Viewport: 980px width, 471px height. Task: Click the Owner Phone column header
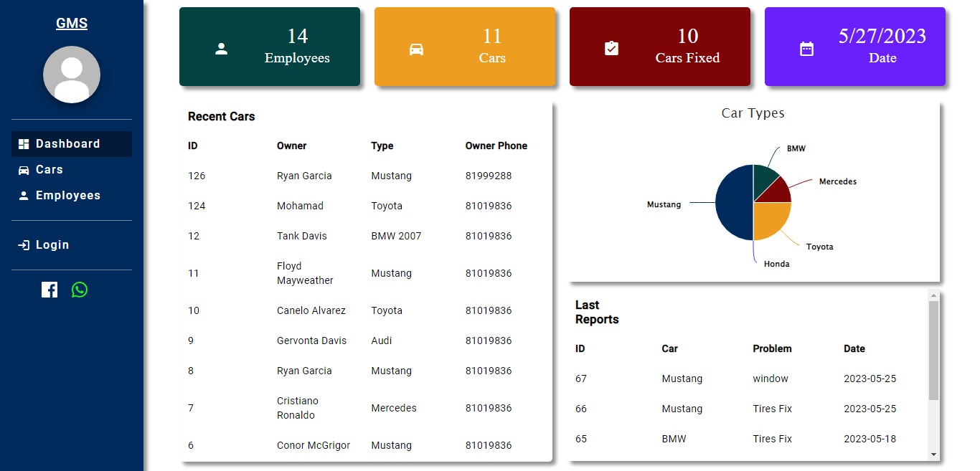[496, 146]
